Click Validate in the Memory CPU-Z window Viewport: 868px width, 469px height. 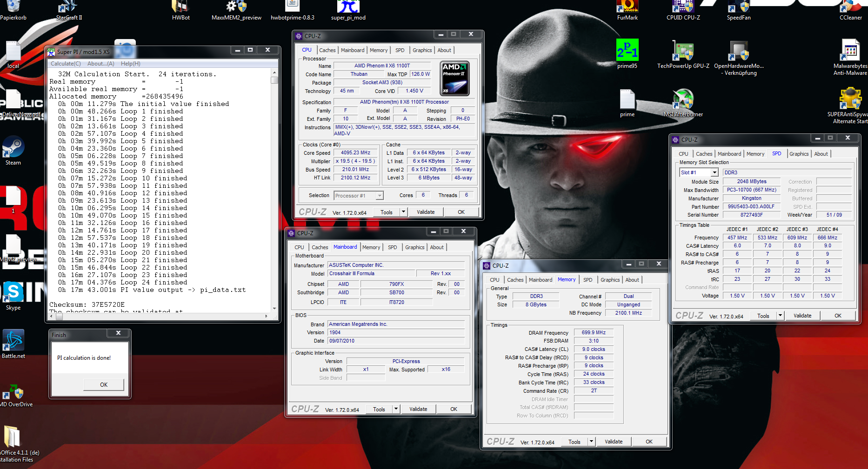tap(614, 442)
